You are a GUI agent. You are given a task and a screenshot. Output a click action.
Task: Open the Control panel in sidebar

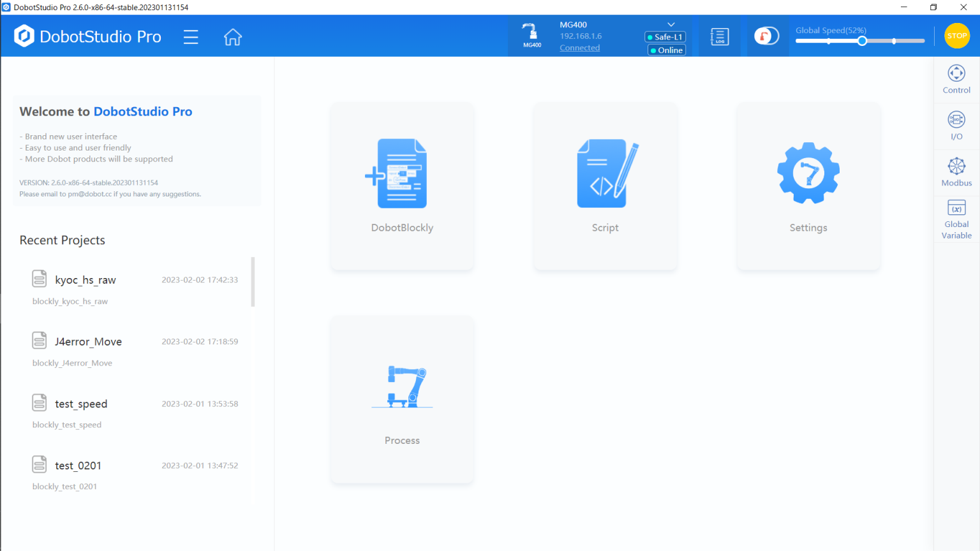click(x=956, y=80)
